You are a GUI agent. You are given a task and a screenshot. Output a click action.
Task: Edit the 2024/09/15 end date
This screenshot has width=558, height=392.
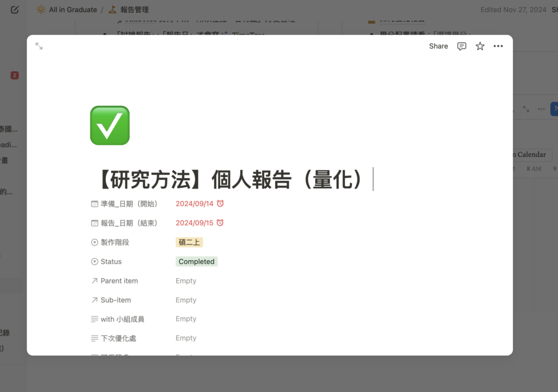194,223
